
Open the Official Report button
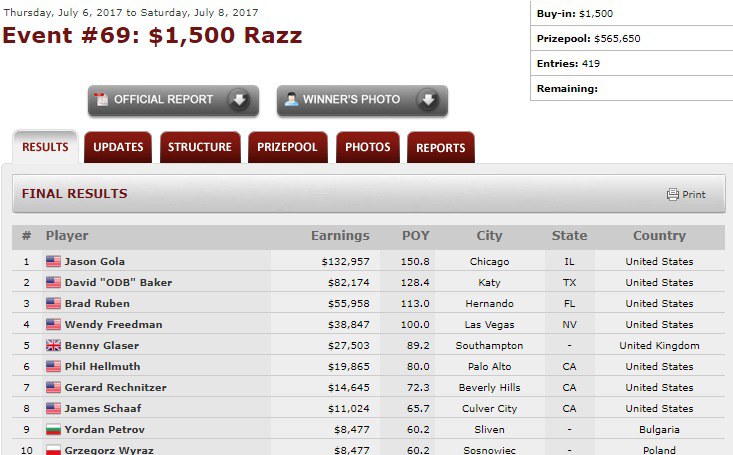[x=163, y=100]
